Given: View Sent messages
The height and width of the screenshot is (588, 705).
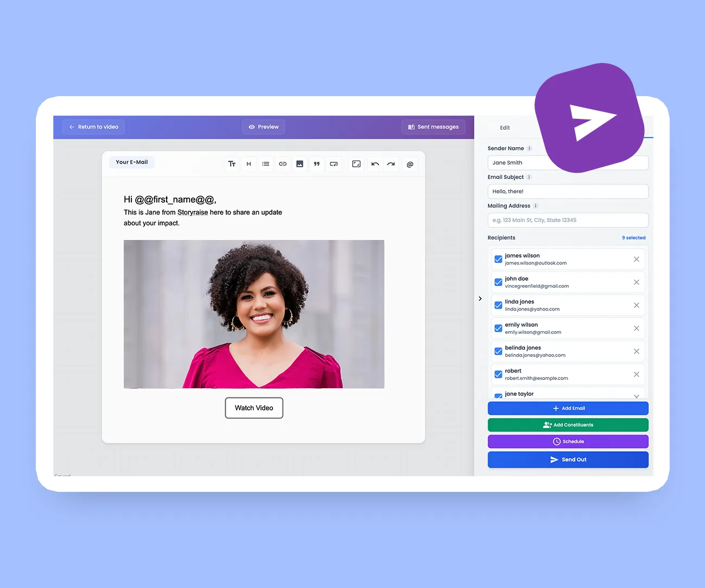Looking at the screenshot, I should coord(433,127).
